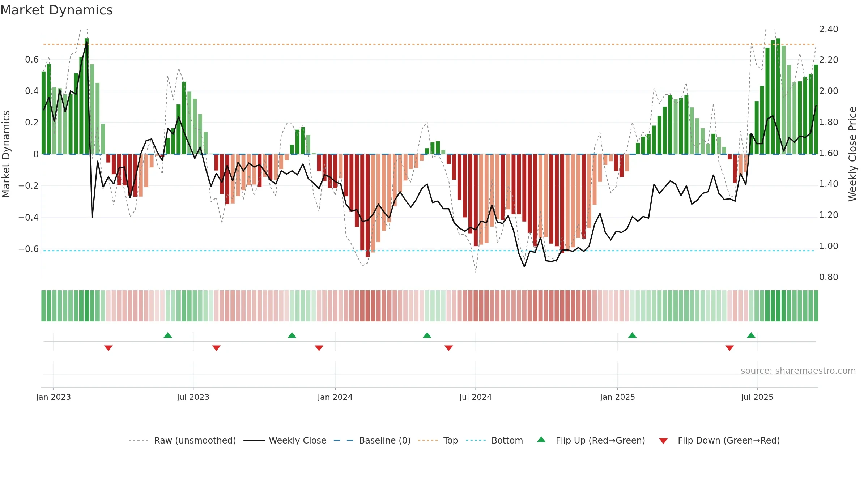Select the flip-down marker just before Jan 2024

(x=319, y=348)
